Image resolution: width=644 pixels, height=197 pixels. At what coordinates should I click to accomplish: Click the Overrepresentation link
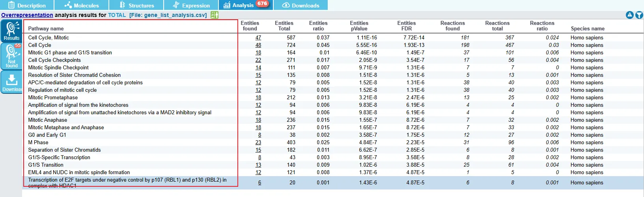pyautogui.click(x=27, y=15)
